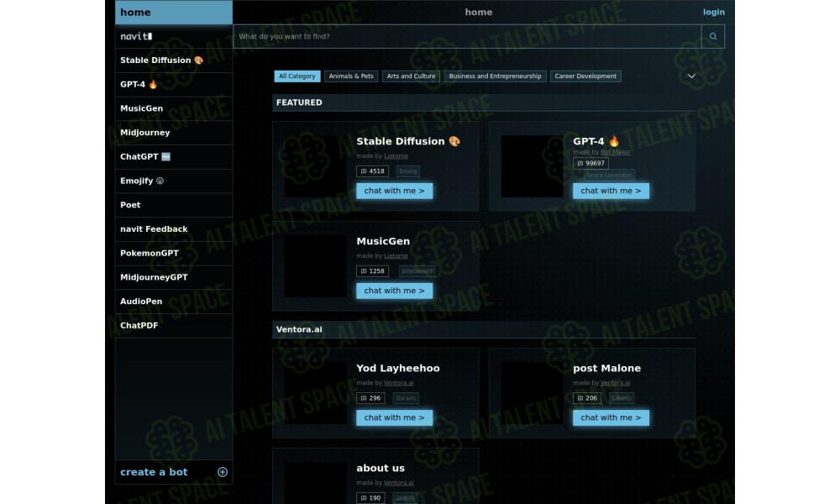Select the Animals & Pets category
This screenshot has width=840, height=504.
pos(351,76)
